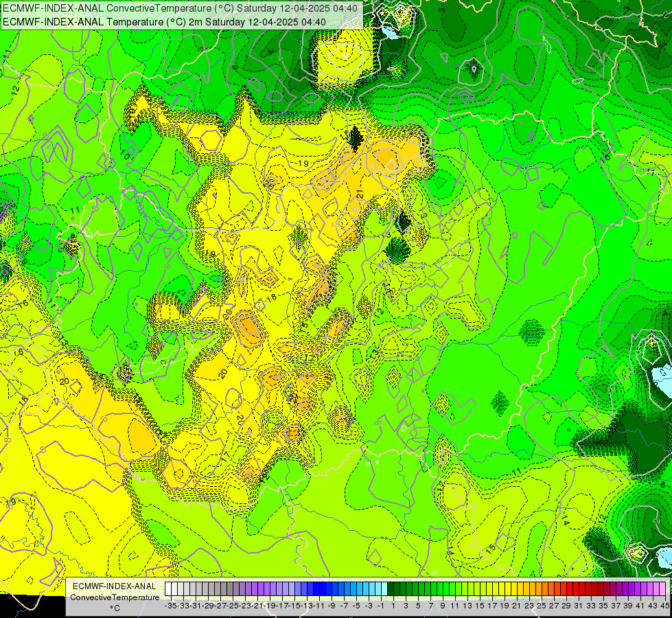Click the 'ConvectiveTemperature' legend label
Viewport: 672px width, 618px height.
pyautogui.click(x=115, y=597)
